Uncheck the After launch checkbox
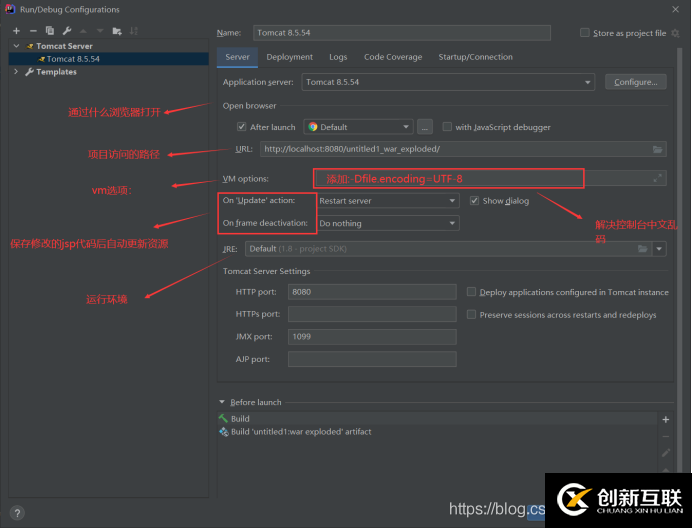Viewport: 692px width, 528px height. coord(241,127)
